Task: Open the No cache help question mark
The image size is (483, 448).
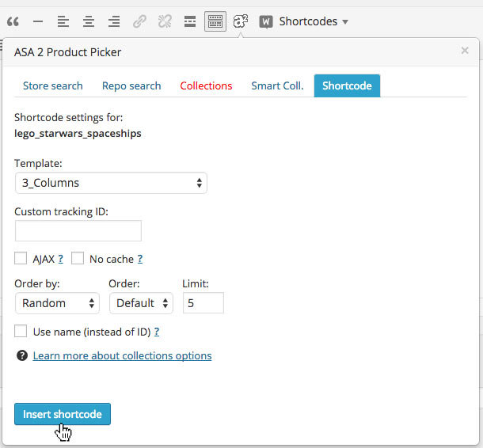Action: (x=140, y=259)
